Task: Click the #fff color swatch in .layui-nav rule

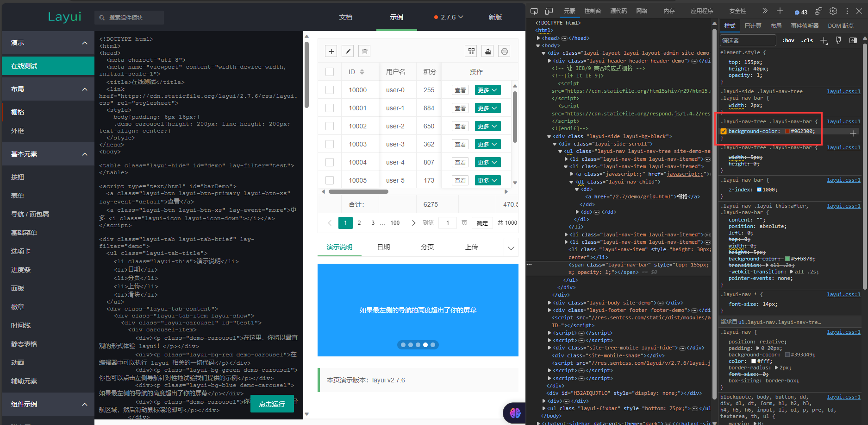Action: point(754,362)
